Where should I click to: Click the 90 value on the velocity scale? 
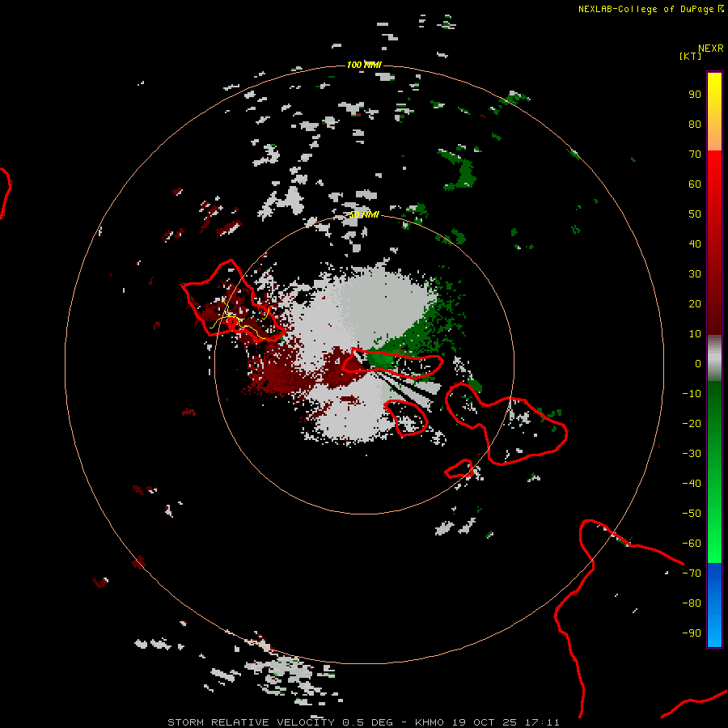[x=695, y=95]
